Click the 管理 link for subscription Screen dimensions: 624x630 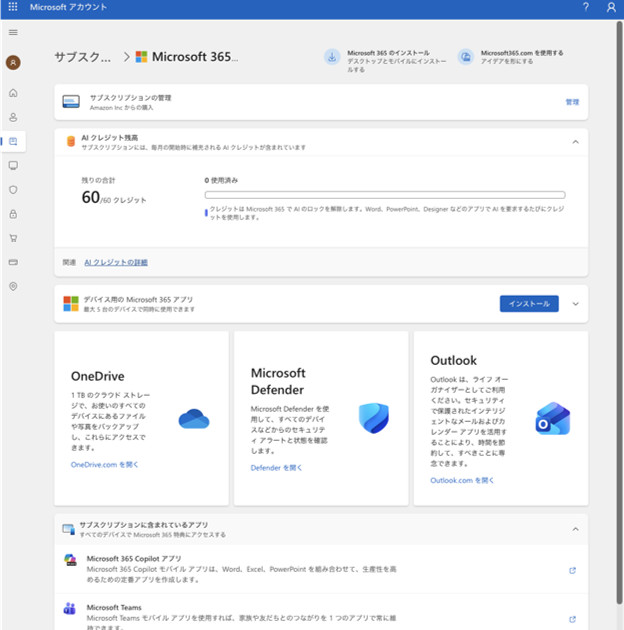pos(572,102)
